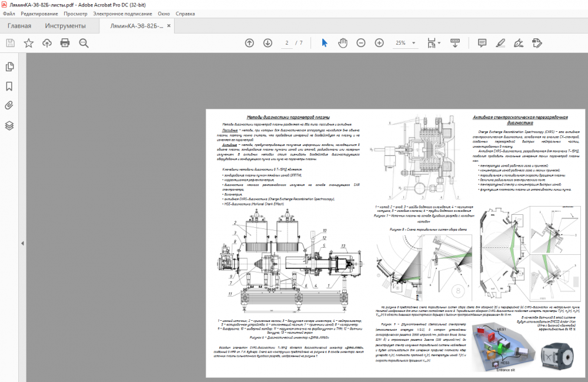Go to previous page arrow
588x382 pixels.
tap(249, 43)
